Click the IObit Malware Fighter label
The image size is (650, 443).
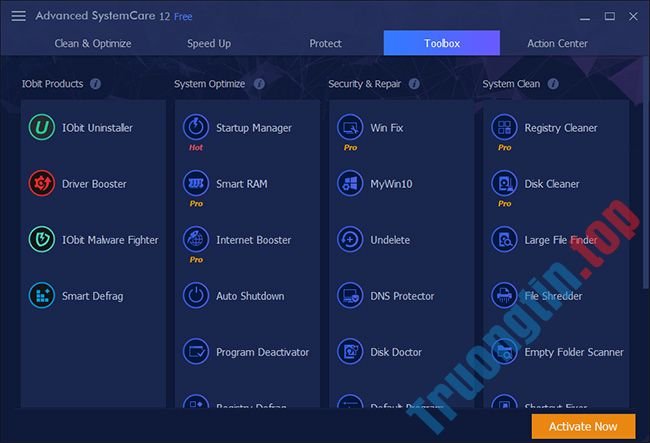pos(110,240)
